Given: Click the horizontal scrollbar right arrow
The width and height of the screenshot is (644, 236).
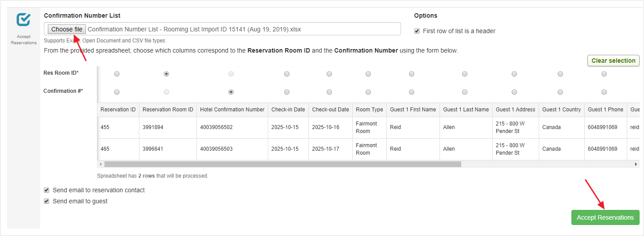Looking at the screenshot, I should [x=636, y=164].
